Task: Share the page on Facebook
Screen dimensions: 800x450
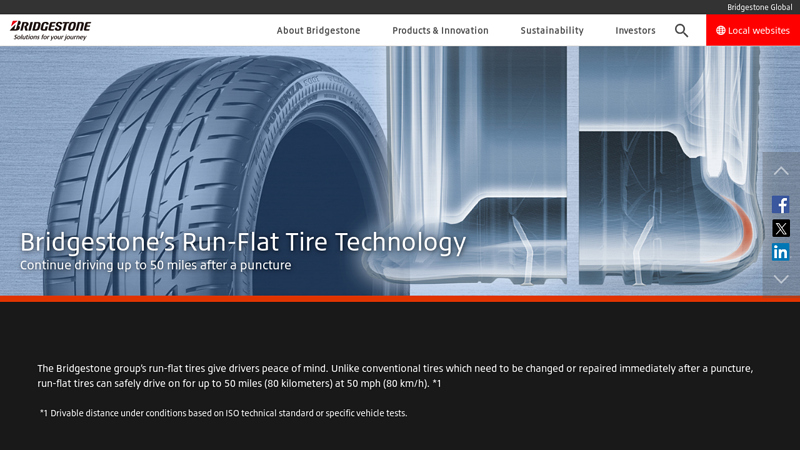Action: pos(781,205)
